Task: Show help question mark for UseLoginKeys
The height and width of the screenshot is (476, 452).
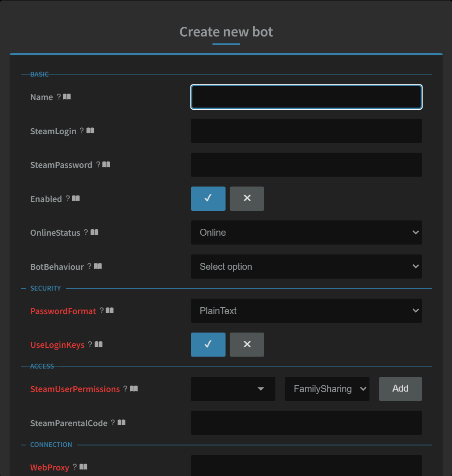Action: tap(90, 345)
